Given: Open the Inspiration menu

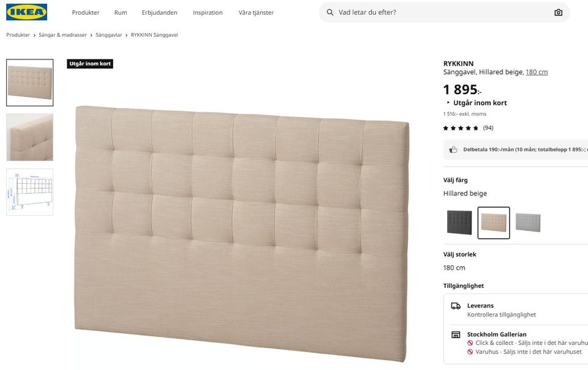Looking at the screenshot, I should coord(208,12).
